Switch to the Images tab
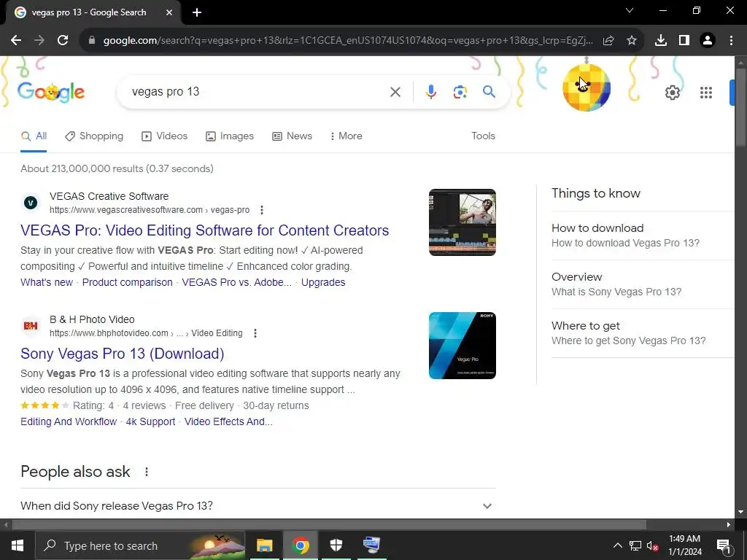The image size is (747, 560). (x=230, y=136)
